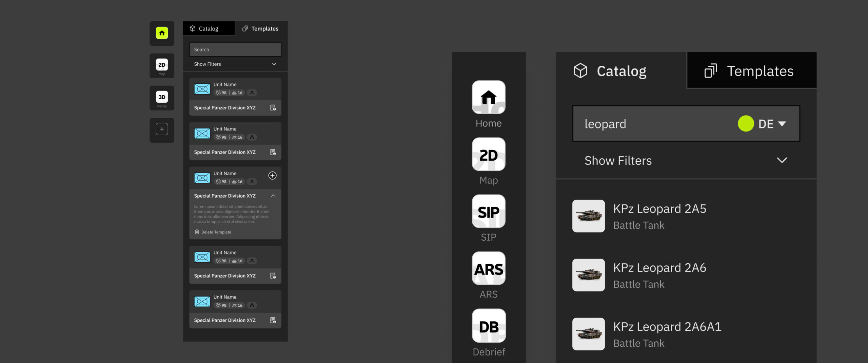Open the document icon on the first template card
This screenshot has height=363, width=868.
pos(273,108)
